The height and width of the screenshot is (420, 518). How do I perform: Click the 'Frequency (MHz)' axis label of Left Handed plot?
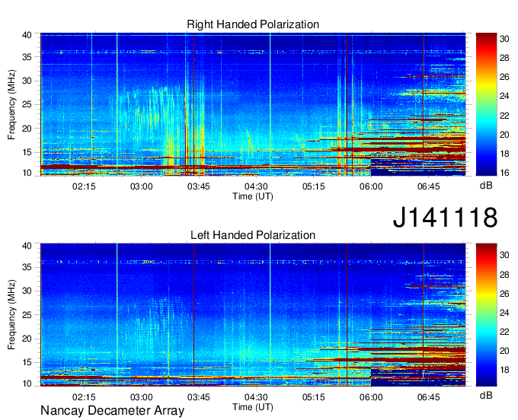11,315
